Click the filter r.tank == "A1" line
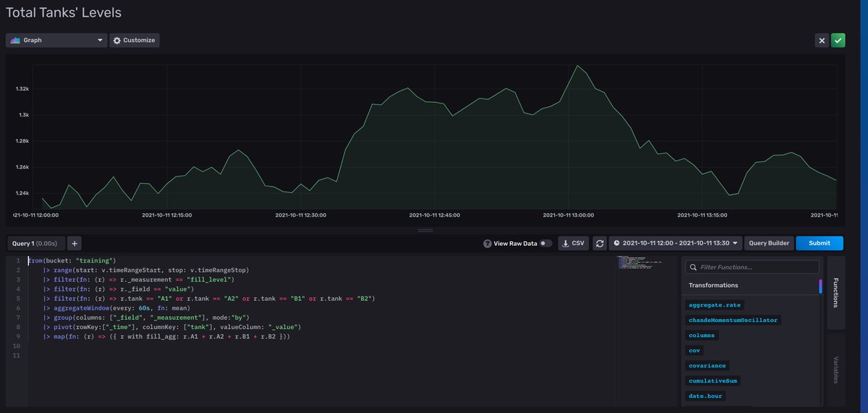The width and height of the screenshot is (868, 413). click(208, 298)
